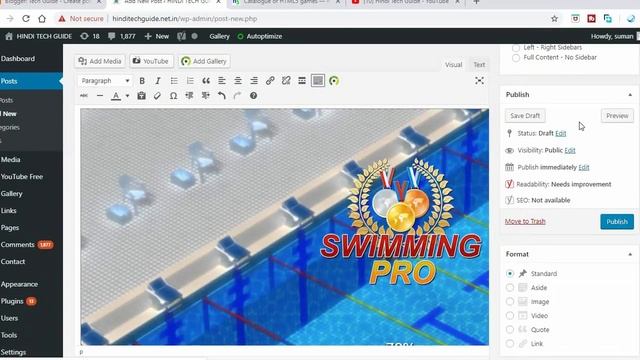This screenshot has height=360, width=640.
Task: Move the post to trash
Action: (x=525, y=221)
